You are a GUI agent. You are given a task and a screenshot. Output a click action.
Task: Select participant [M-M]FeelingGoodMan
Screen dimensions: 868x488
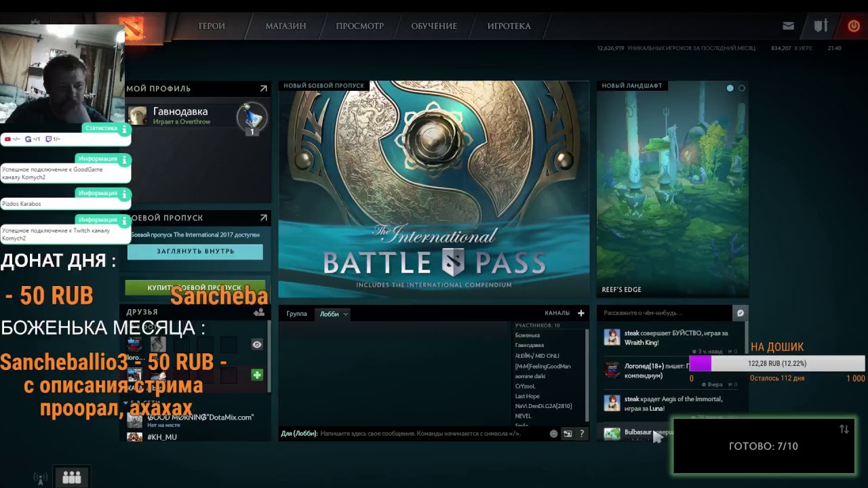pyautogui.click(x=542, y=367)
